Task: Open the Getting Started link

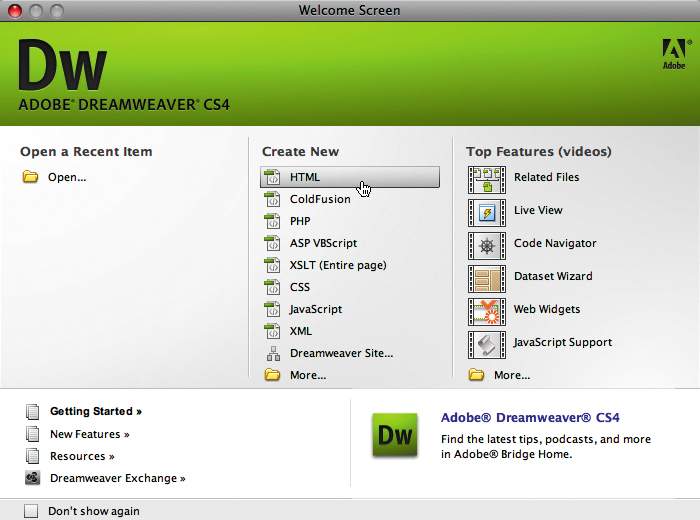Action: [96, 411]
